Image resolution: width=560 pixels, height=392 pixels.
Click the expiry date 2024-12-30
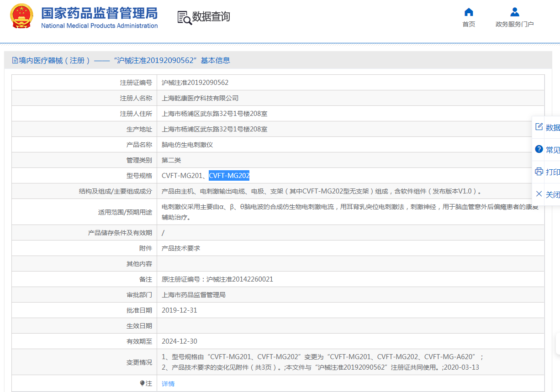180,341
